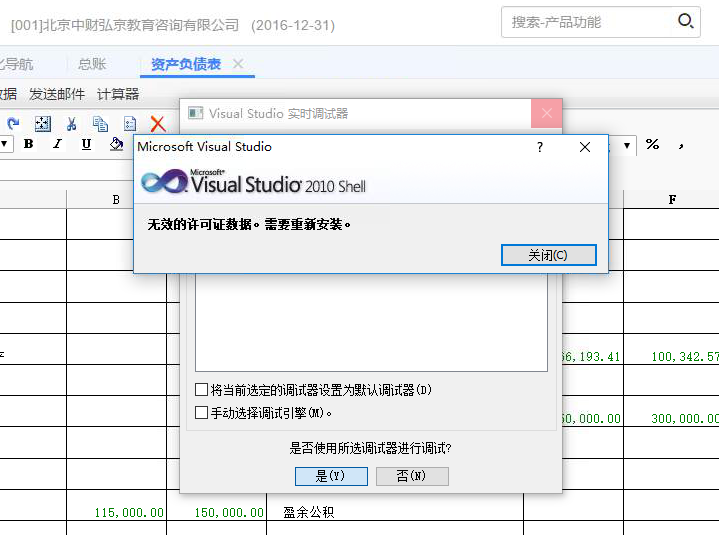719x535 pixels.
Task: Open the 计算器 menu item
Action: coord(118,94)
